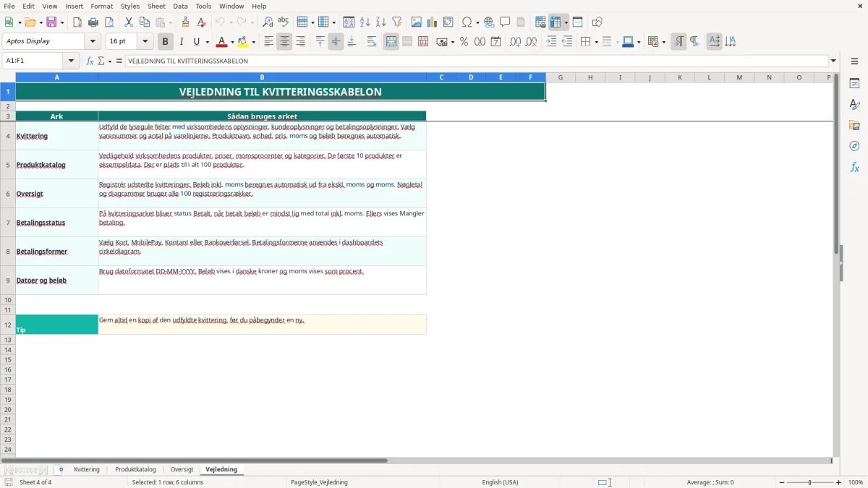Click the Save document icon
The height and width of the screenshot is (488, 868).
[51, 22]
